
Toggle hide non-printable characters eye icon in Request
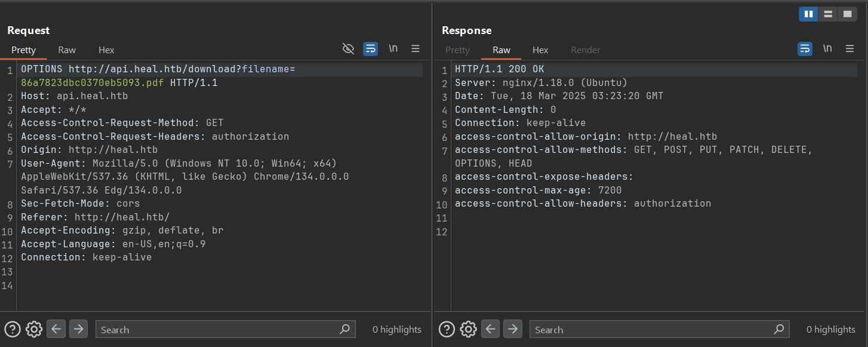coord(349,49)
